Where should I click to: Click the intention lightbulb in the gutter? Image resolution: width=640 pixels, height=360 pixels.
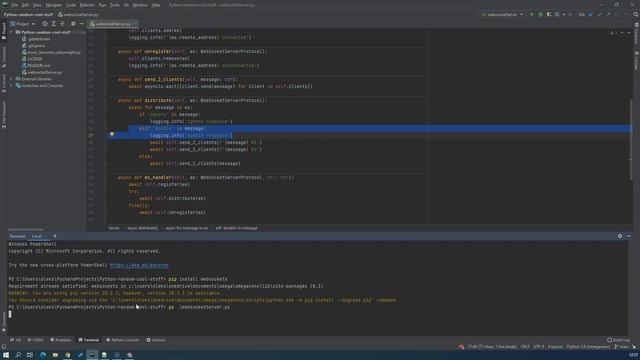[x=112, y=134]
